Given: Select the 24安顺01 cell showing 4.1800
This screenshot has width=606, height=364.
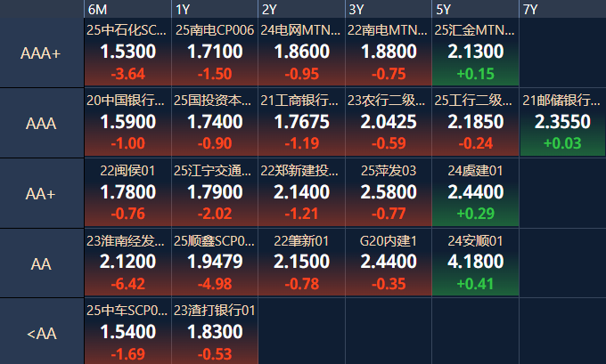Looking at the screenshot, I should click(x=475, y=263).
